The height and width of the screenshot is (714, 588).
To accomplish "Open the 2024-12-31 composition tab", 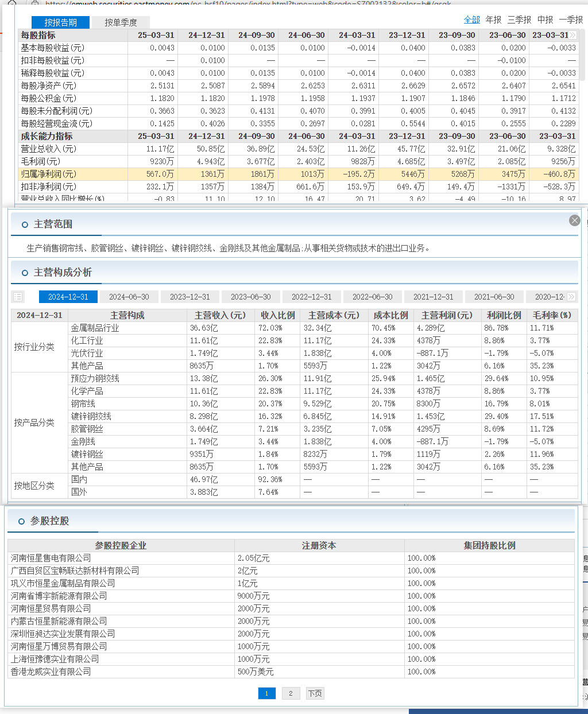I will pyautogui.click(x=68, y=297).
